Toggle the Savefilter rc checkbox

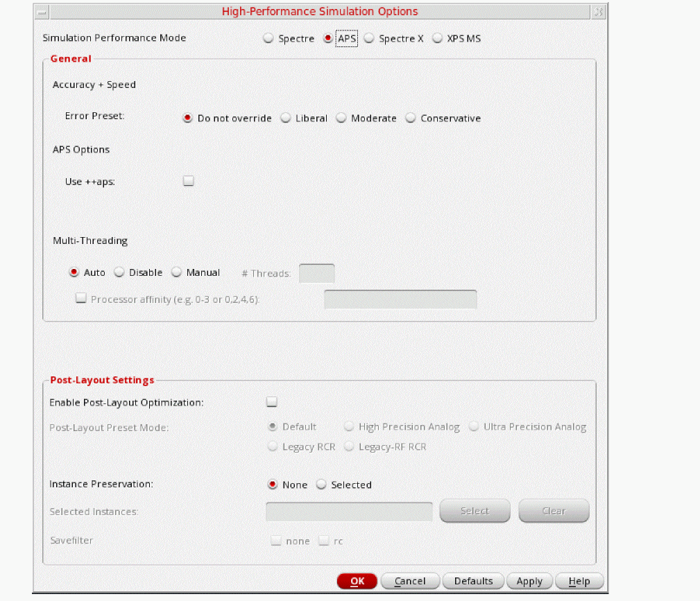point(324,541)
